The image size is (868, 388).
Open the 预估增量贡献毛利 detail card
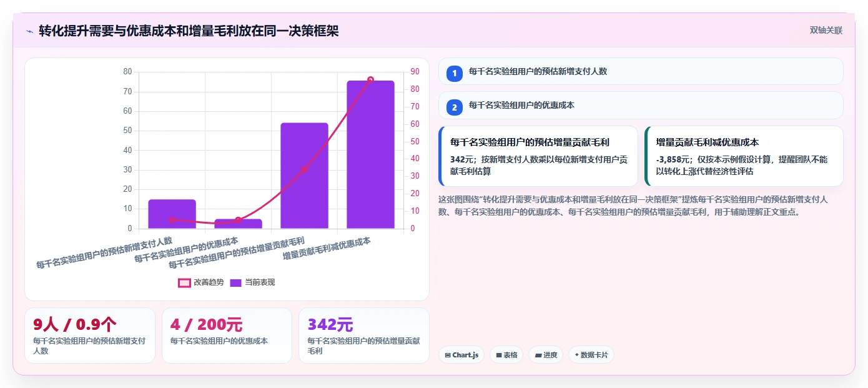click(x=538, y=156)
